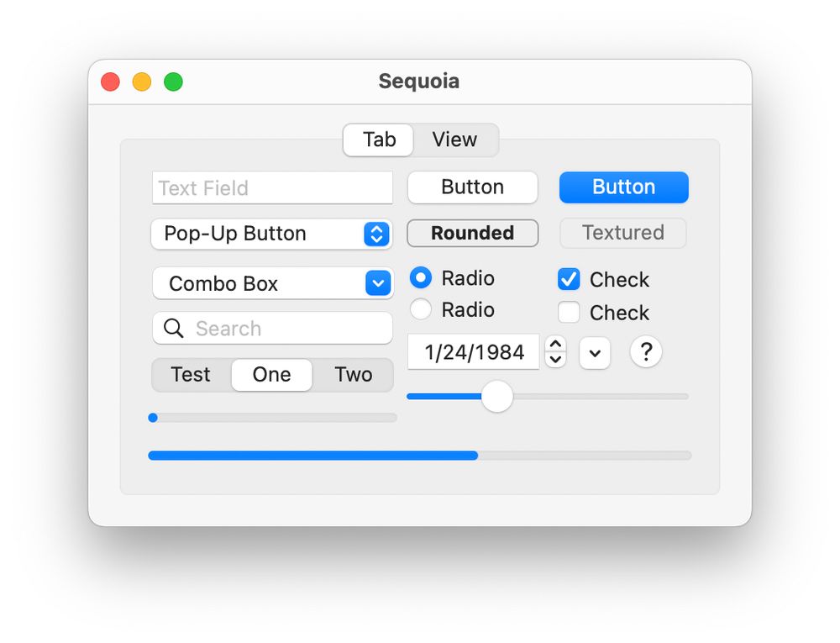Select the first, selected Radio option
This screenshot has height=643, width=840.
tap(421, 277)
